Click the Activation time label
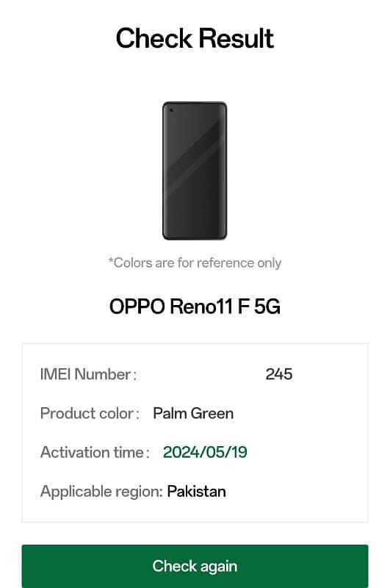Screen dimensions: 390x588 [x=95, y=452]
